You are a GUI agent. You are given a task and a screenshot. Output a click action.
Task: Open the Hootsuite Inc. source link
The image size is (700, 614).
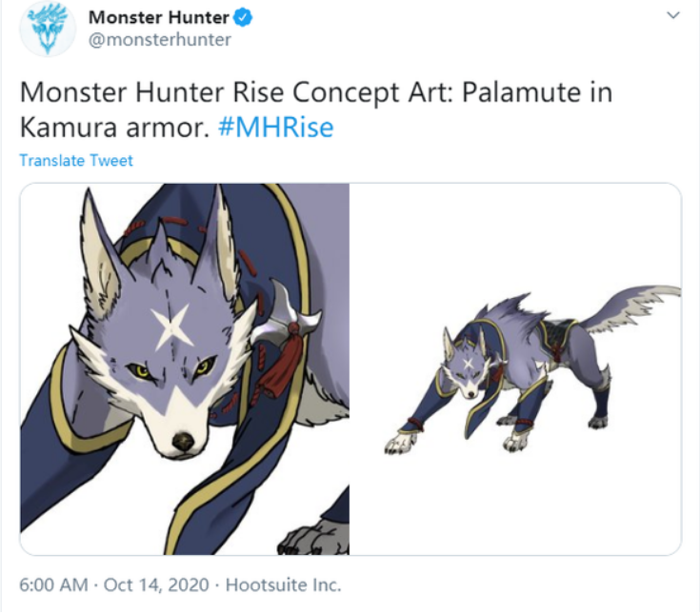click(x=283, y=585)
